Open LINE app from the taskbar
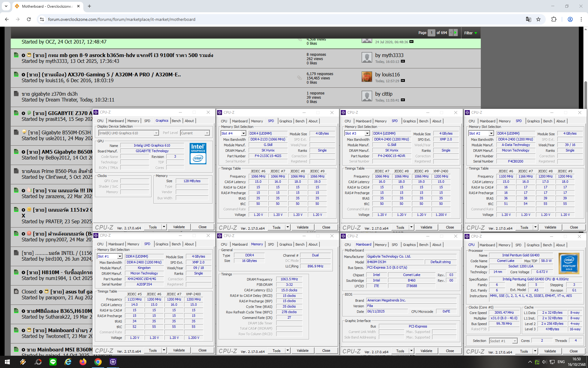588x368 pixels. (53, 362)
